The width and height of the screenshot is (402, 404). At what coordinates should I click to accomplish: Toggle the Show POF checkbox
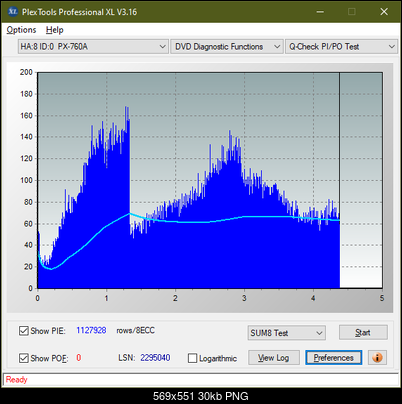click(x=24, y=358)
